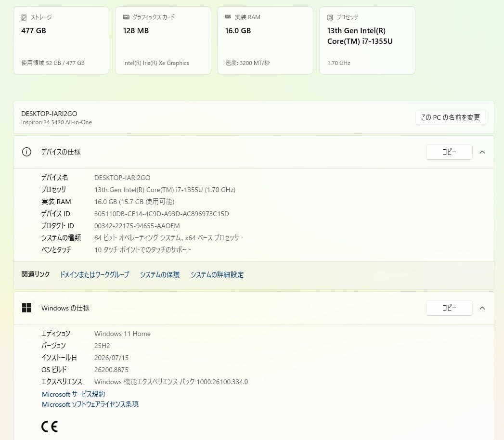Viewport: 504px width, 440px height.
Task: Rename PC with この PC の名前を変更
Action: (x=451, y=117)
